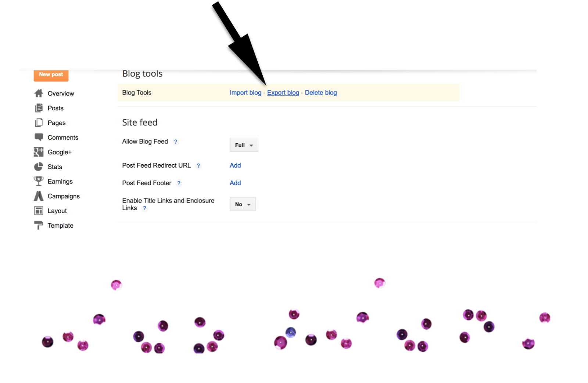Screen dimensions: 588x383
Task: Open the Allow Blog Feed Full dropdown
Action: 244,145
